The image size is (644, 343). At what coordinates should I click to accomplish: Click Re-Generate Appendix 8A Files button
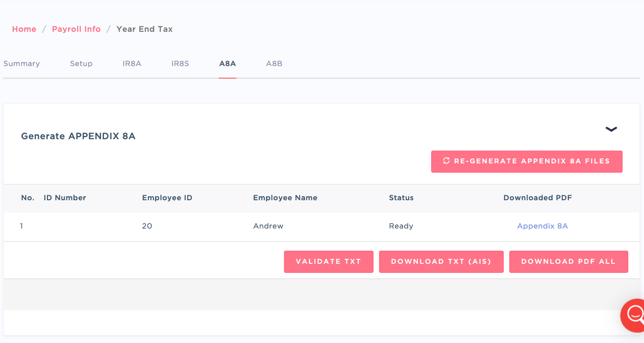[526, 161]
